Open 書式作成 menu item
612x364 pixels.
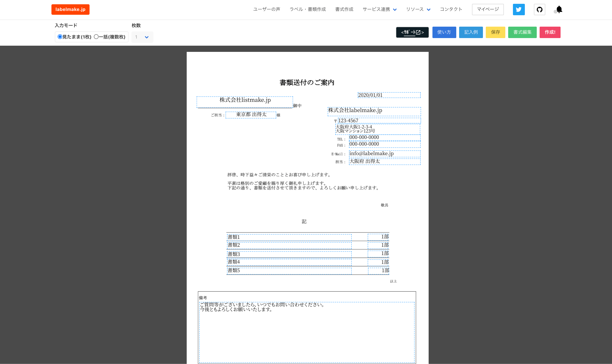pyautogui.click(x=344, y=9)
